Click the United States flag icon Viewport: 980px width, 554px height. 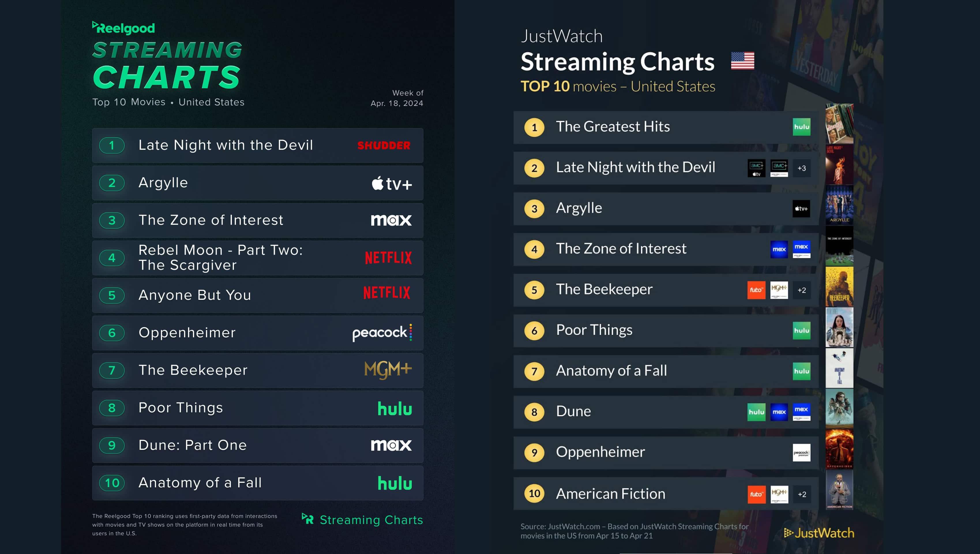pos(742,61)
